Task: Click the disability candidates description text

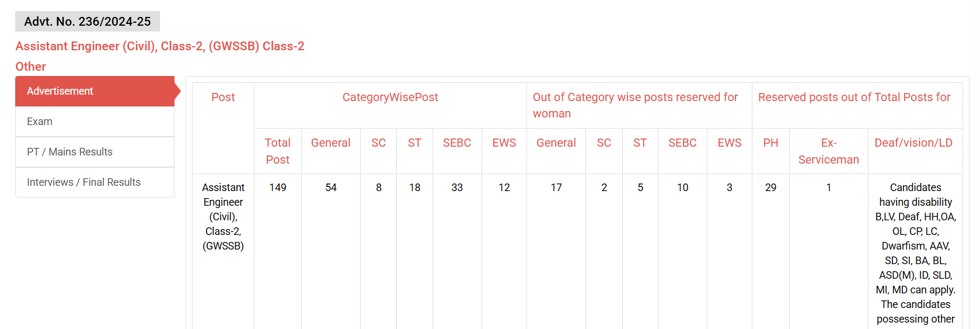Action: tap(915, 253)
